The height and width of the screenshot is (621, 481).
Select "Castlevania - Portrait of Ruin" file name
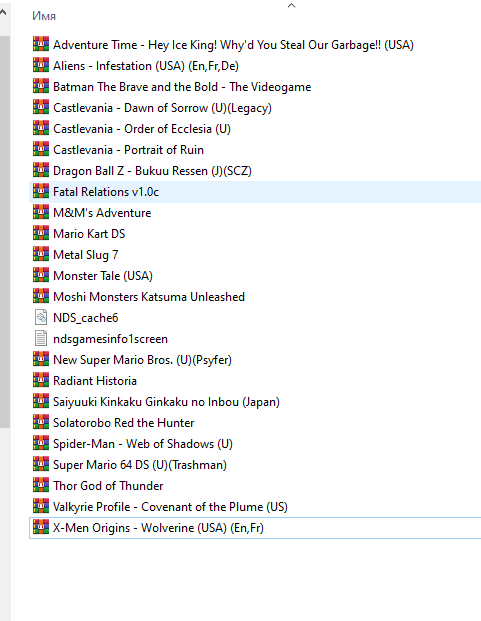(128, 150)
